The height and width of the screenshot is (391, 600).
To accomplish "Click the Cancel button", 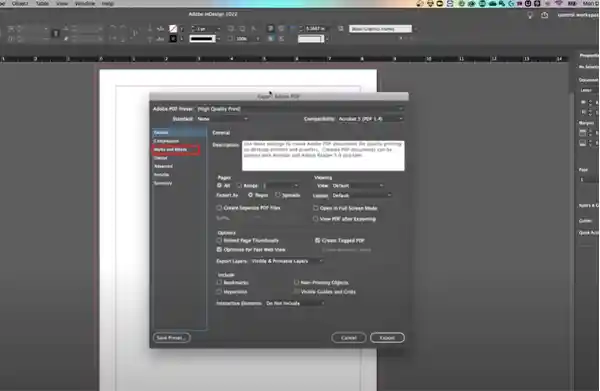I will [349, 338].
